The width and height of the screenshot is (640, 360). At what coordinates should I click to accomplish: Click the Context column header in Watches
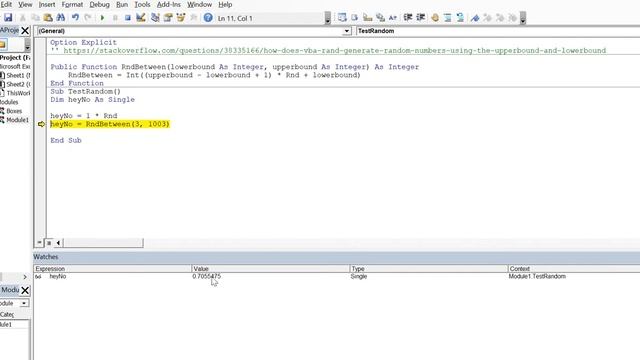tap(574, 269)
